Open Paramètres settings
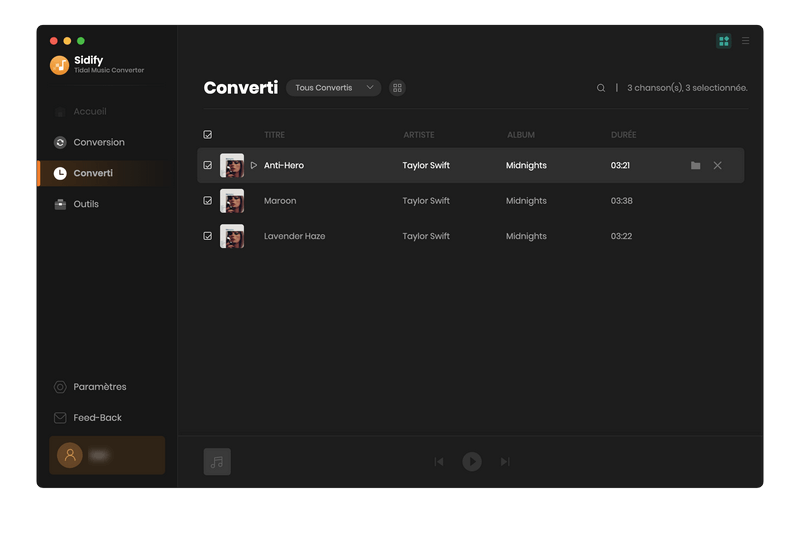The width and height of the screenshot is (800, 536). (x=99, y=387)
